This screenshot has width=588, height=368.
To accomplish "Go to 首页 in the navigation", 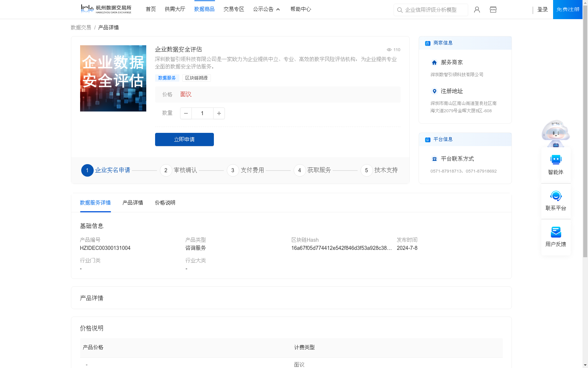I will 151,9.
